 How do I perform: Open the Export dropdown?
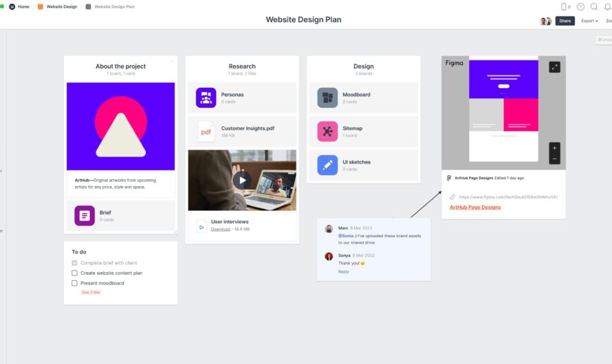[x=589, y=21]
